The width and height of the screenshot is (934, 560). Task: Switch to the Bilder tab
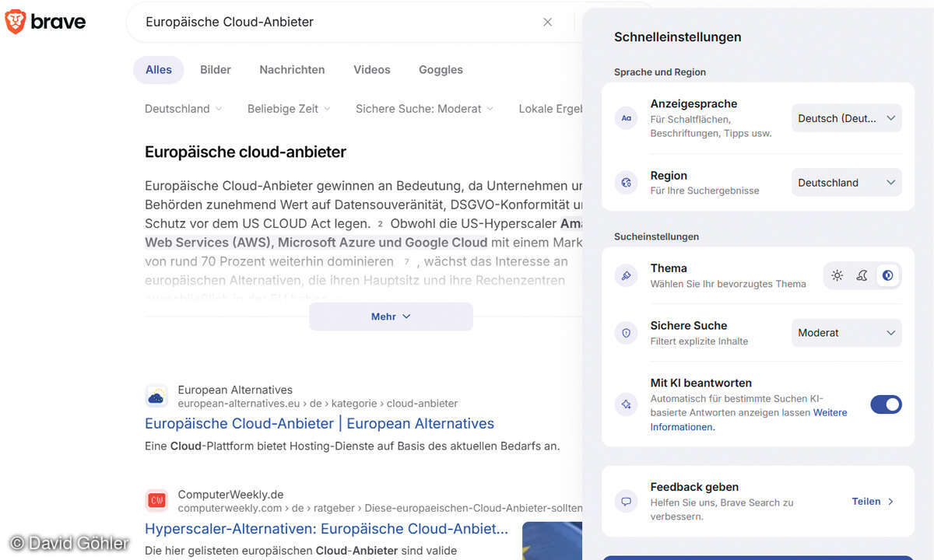[x=216, y=70]
